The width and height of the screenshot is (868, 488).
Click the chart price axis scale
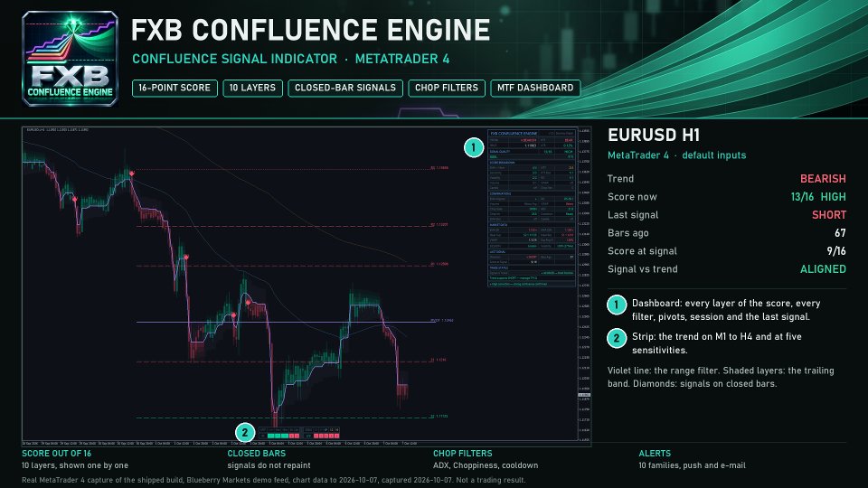tap(584, 285)
